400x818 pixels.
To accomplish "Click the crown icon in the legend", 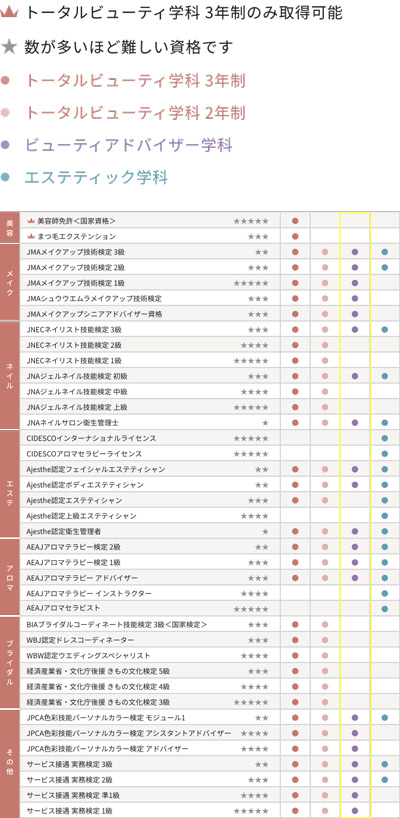I will point(9,13).
